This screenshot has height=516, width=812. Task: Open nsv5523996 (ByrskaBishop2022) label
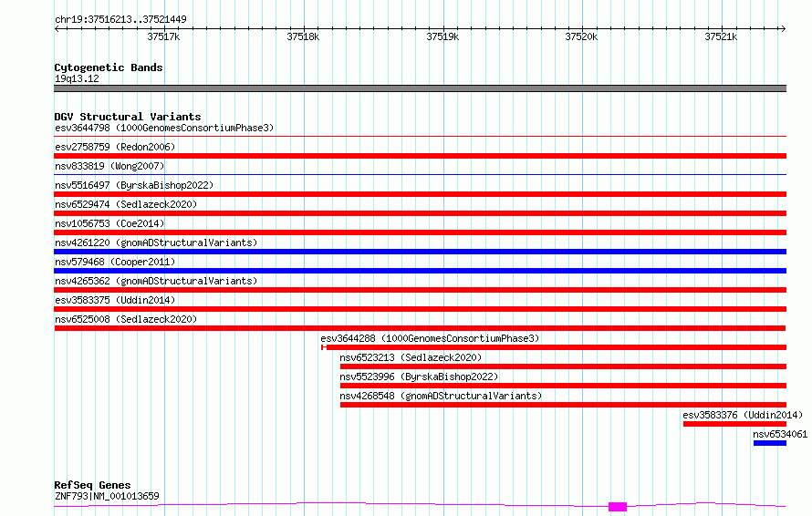[x=419, y=377]
